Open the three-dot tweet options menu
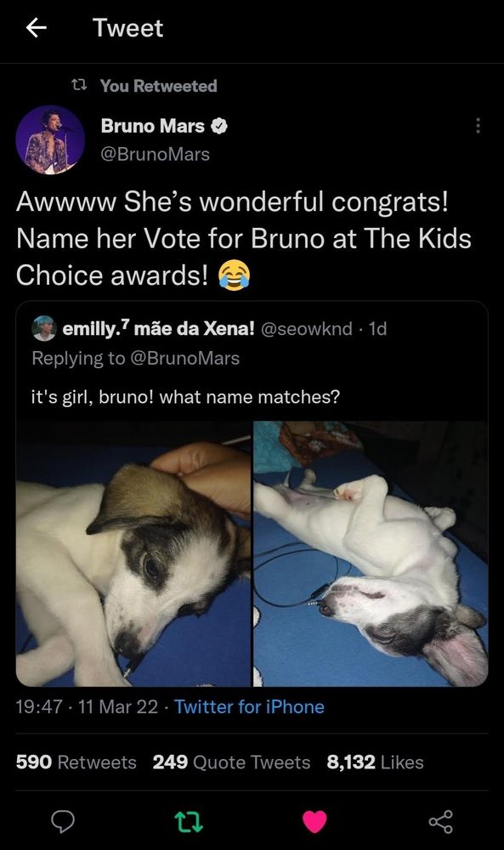 pyautogui.click(x=478, y=126)
